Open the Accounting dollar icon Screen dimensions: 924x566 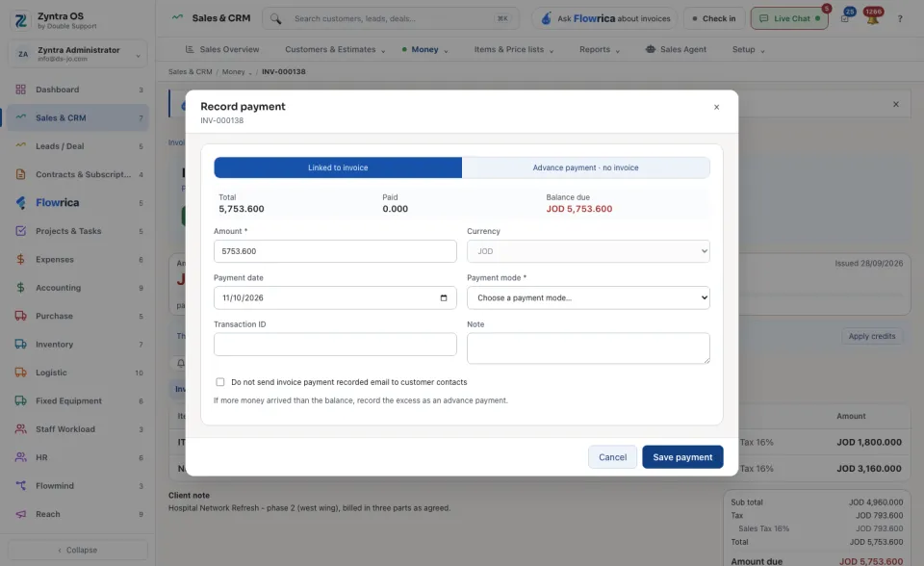20,288
